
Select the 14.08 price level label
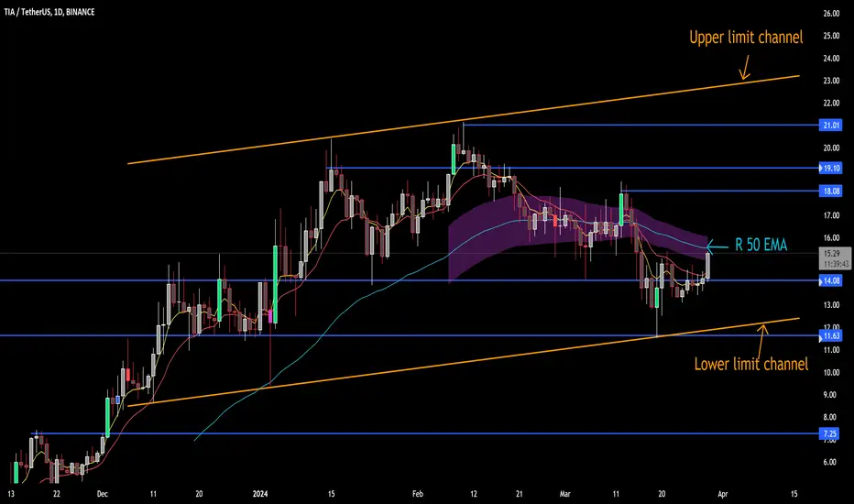(830, 280)
